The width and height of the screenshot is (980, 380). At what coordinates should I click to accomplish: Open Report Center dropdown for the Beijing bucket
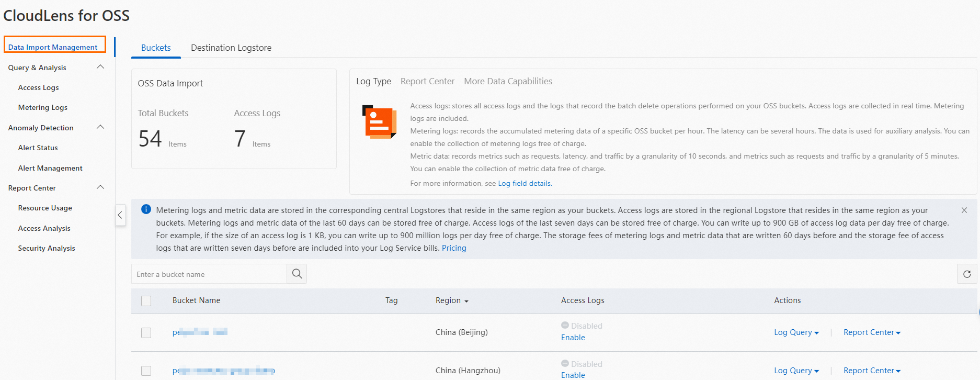[872, 332]
